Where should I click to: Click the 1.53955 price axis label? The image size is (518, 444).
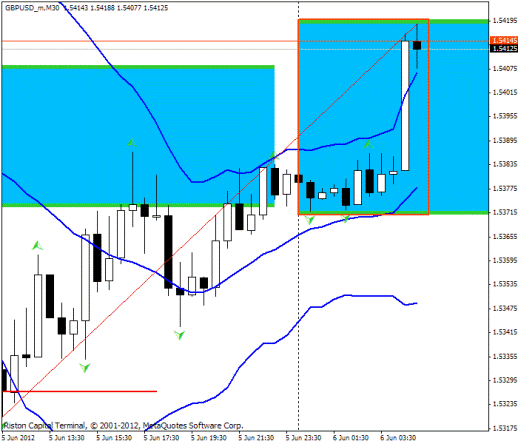click(505, 116)
